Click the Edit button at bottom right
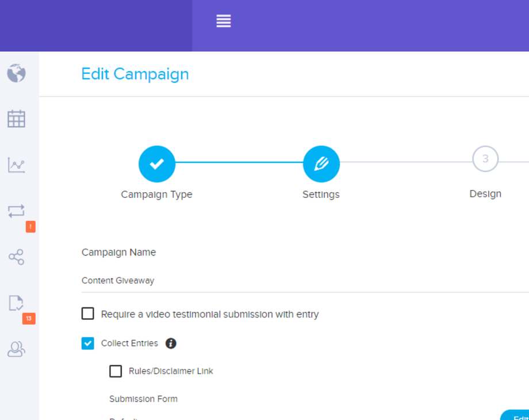 click(517, 417)
